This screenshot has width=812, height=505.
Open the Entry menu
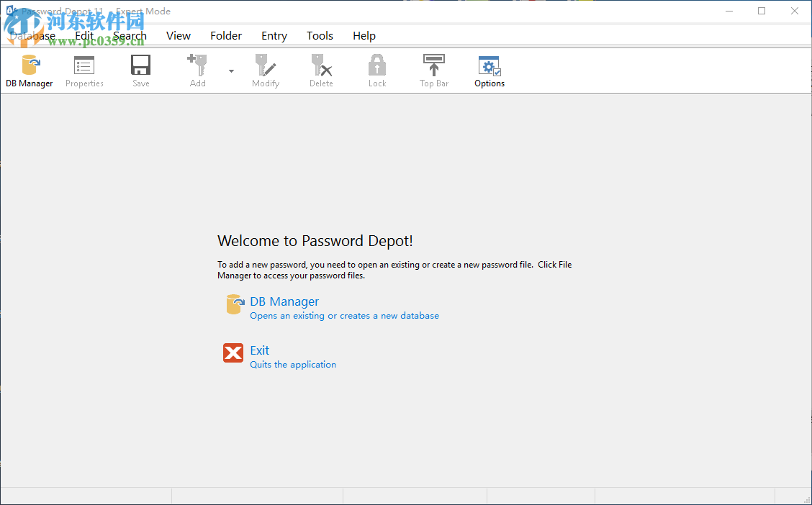coord(274,35)
